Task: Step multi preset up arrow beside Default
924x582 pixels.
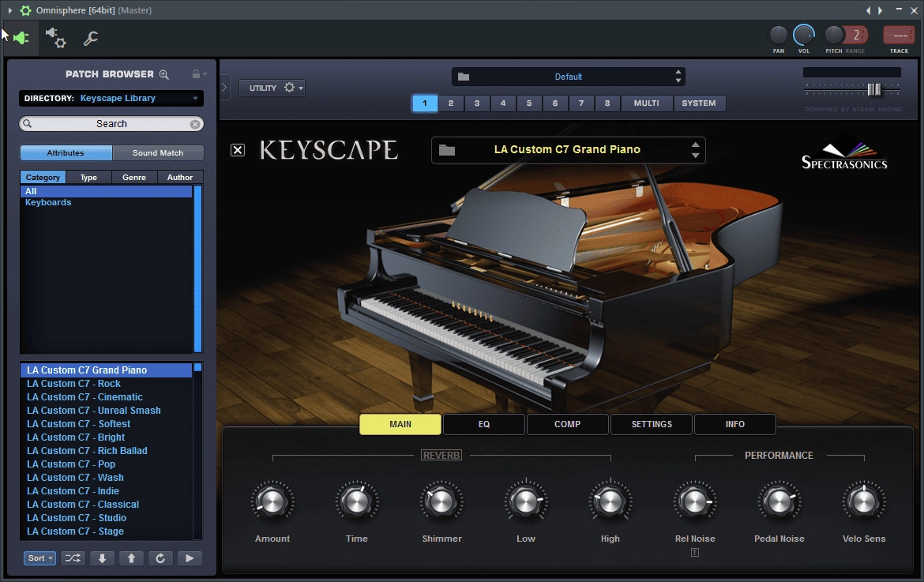Action: (678, 73)
